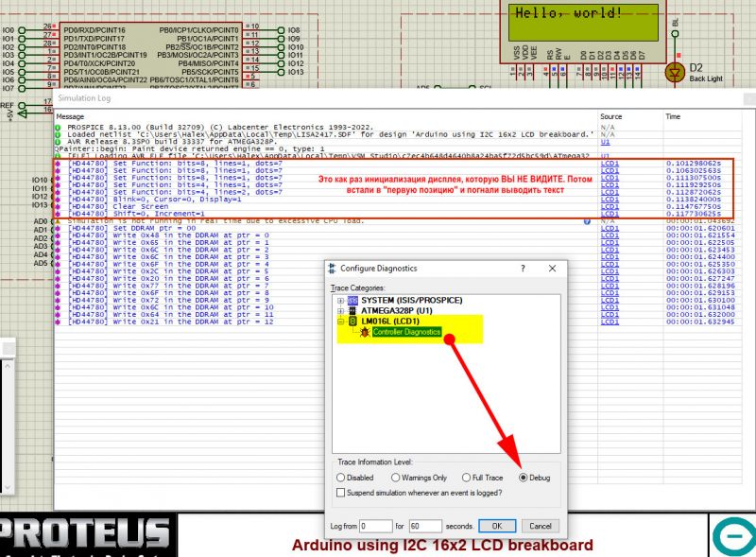The image size is (756, 557).
Task: Click the Time column header
Action: [673, 117]
